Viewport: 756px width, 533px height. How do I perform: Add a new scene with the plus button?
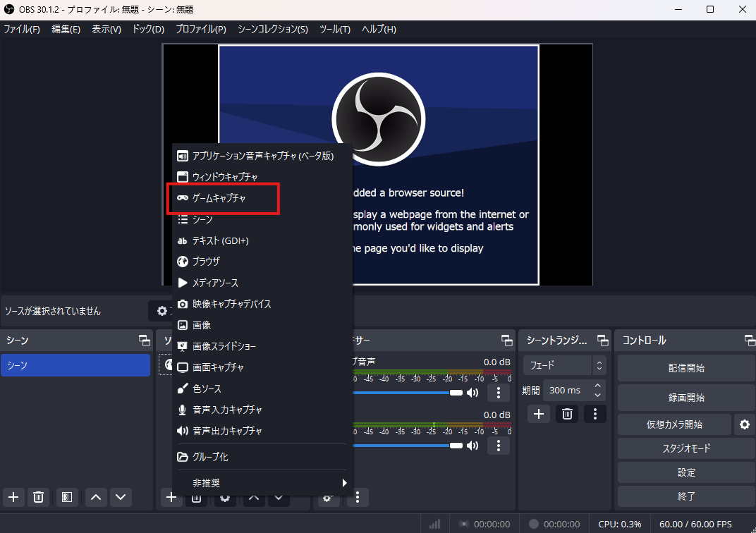click(13, 497)
